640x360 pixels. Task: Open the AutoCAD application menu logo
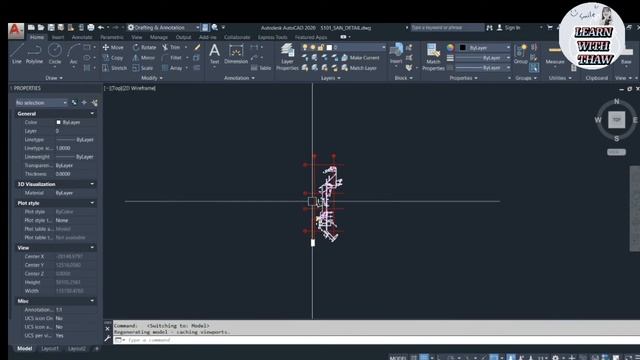tap(15, 30)
